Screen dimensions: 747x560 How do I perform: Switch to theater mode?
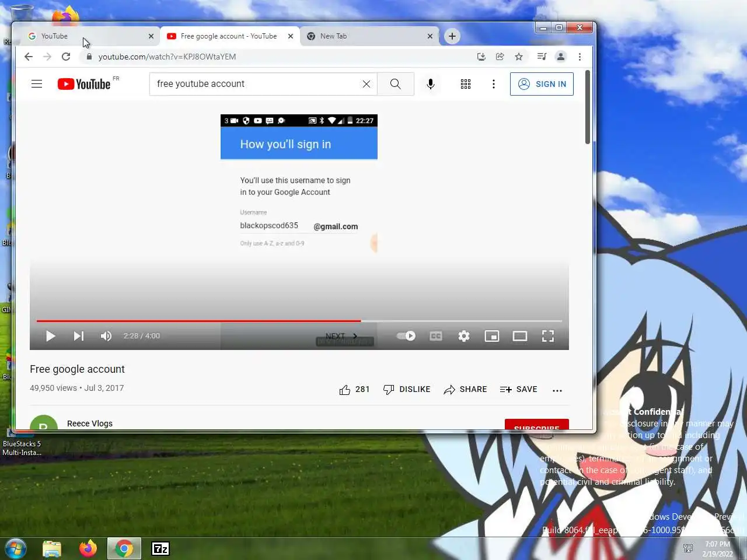click(x=520, y=336)
